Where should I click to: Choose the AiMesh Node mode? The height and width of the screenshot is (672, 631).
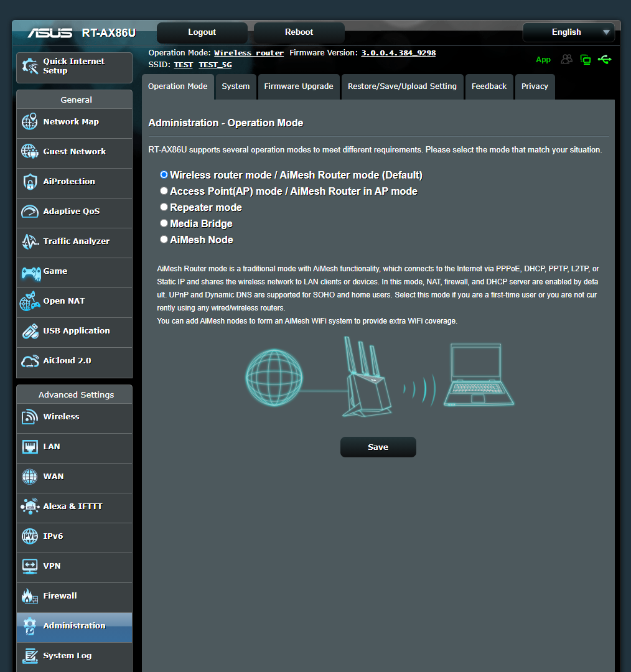coord(164,239)
